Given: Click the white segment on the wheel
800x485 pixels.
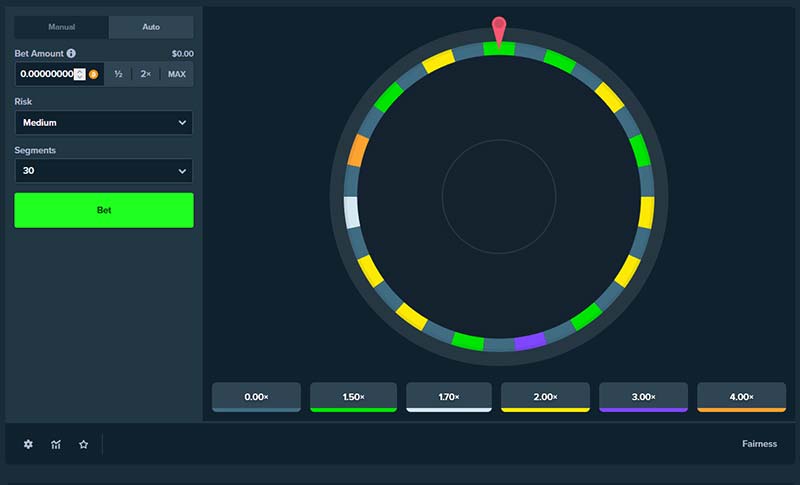Looking at the screenshot, I should click(x=352, y=212).
